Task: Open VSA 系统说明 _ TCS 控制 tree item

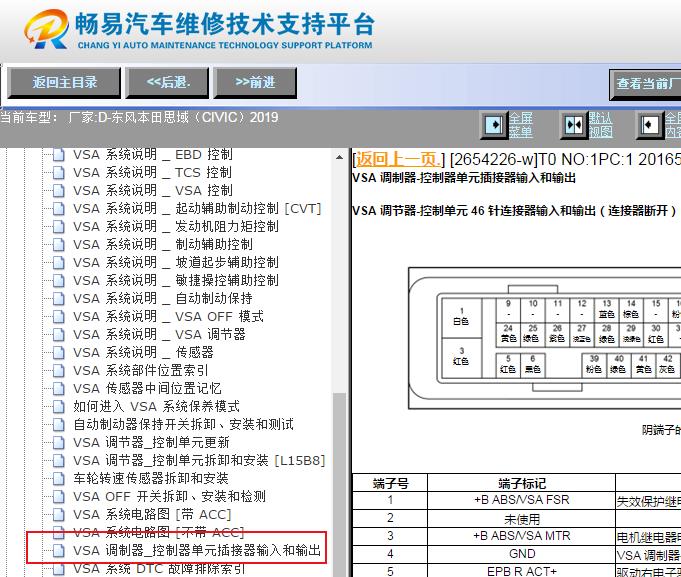Action: pyautogui.click(x=152, y=172)
